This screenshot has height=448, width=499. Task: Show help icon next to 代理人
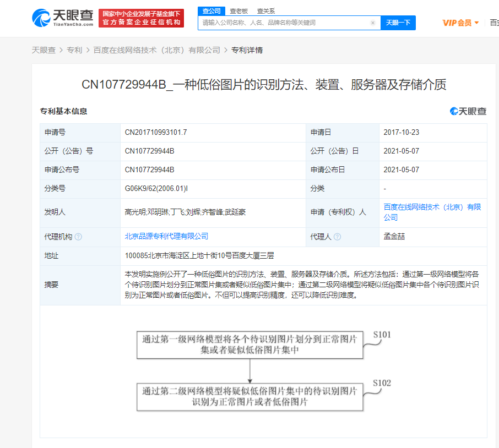point(337,237)
